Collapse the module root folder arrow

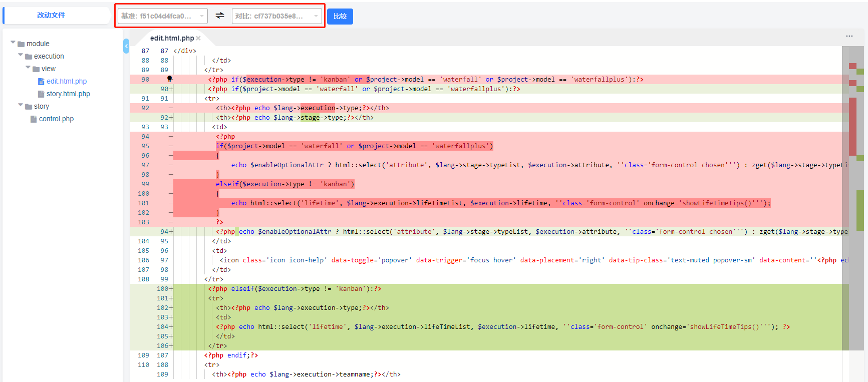(13, 43)
